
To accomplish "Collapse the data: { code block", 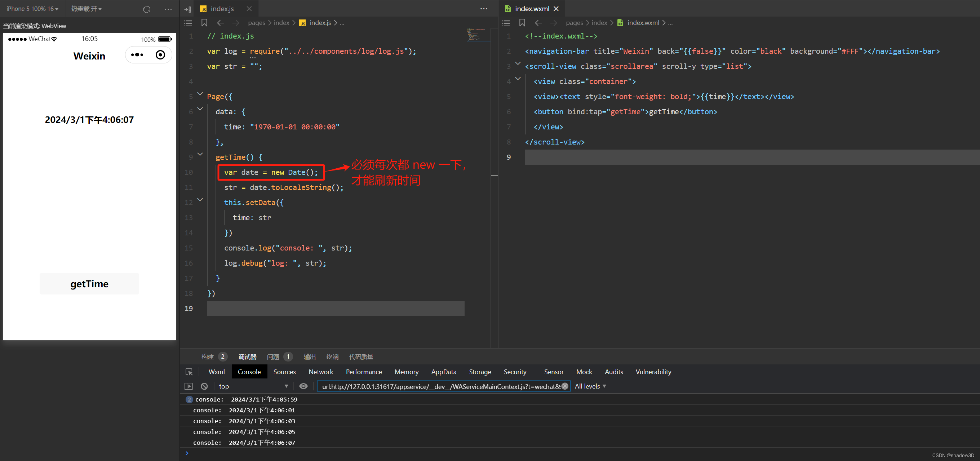I will pyautogui.click(x=200, y=109).
